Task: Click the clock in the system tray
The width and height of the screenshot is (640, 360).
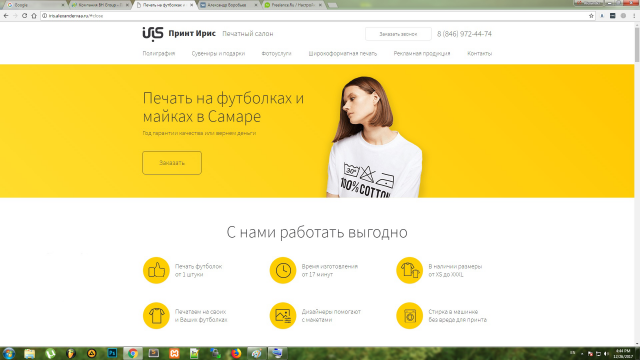Action: (x=623, y=354)
